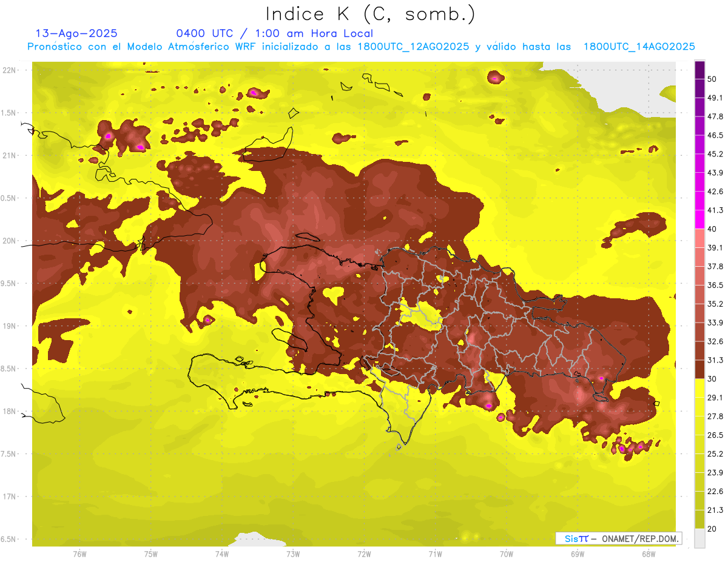Click colorbar value '21.3'
The width and height of the screenshot is (728, 562).
coord(715,510)
